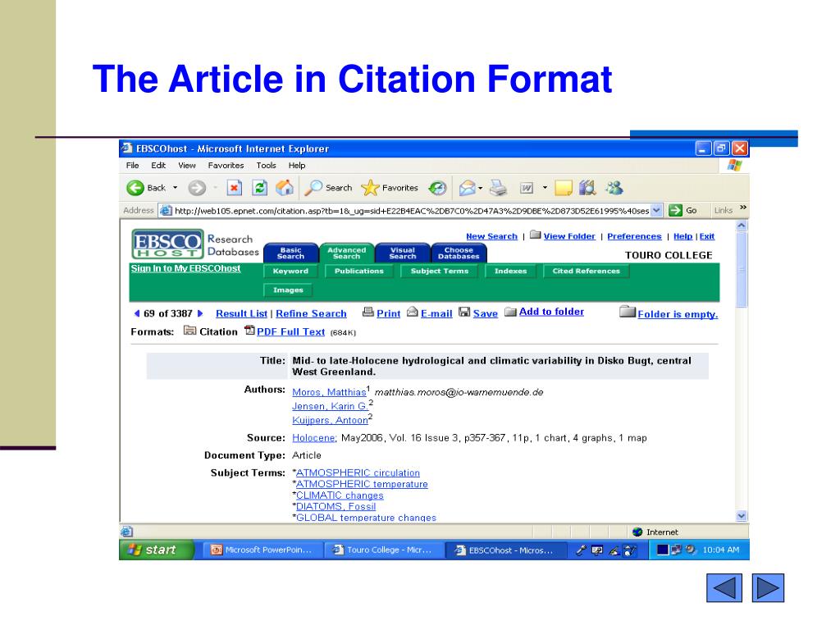Click the IE Back arrow button
This screenshot has width=840, height=630.
coord(135,188)
